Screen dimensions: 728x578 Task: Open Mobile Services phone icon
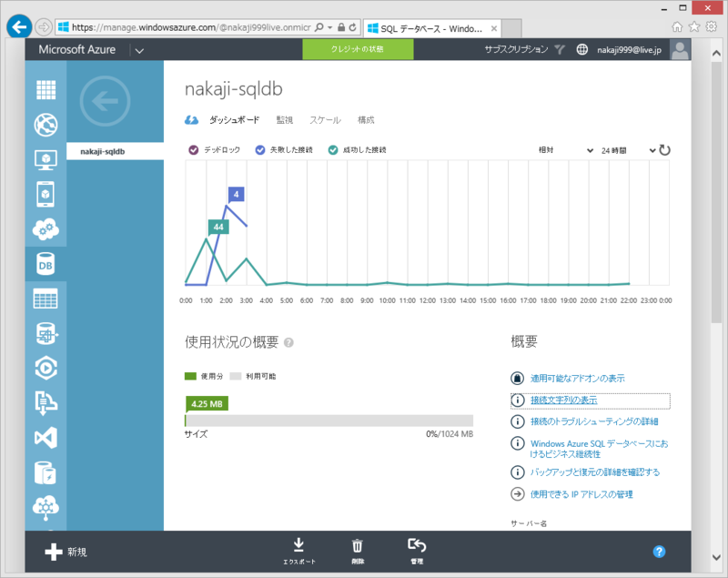coord(45,194)
